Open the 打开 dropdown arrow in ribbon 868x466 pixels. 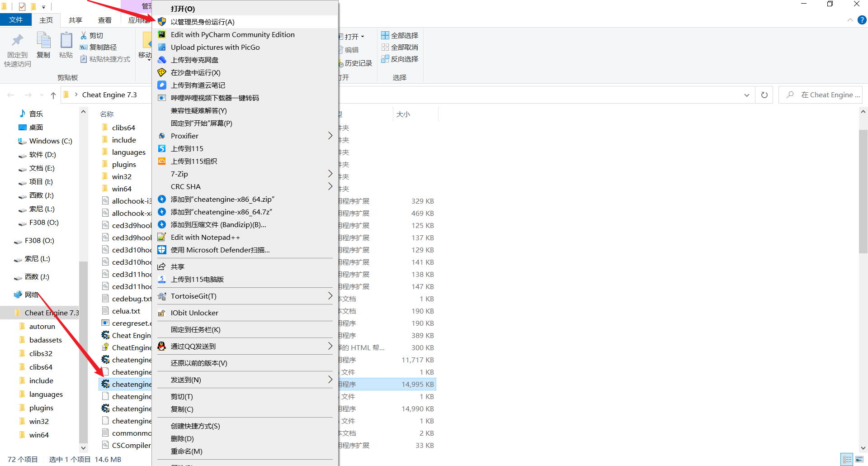(x=363, y=37)
